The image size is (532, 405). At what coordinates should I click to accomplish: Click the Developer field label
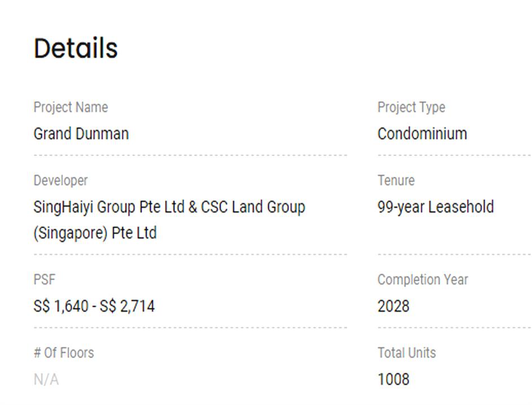[60, 181]
